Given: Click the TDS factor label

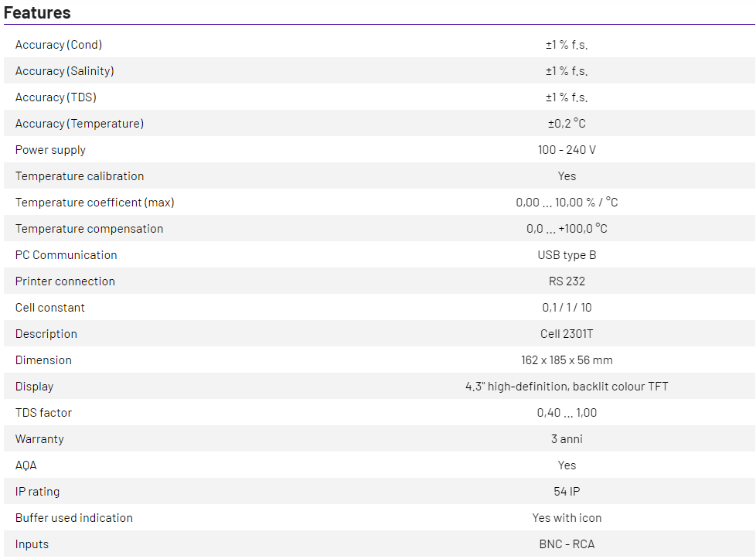Looking at the screenshot, I should (43, 413).
